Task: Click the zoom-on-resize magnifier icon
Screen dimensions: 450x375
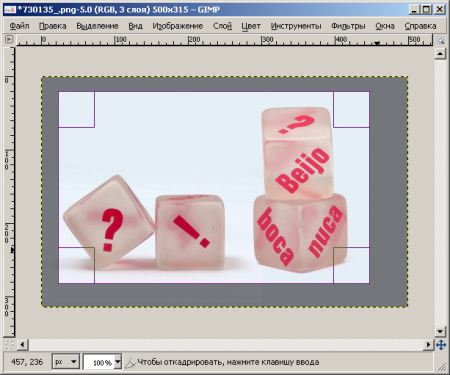Action: (440, 40)
